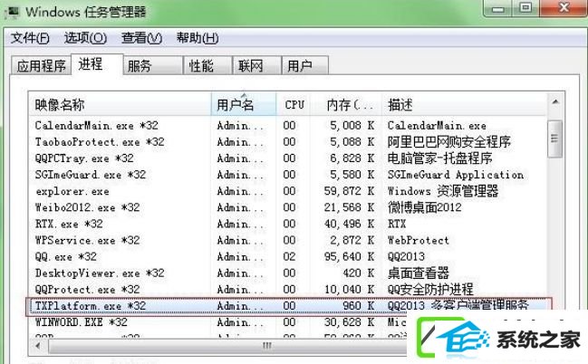Click the description 阿里巴巴网购安全程序
The image size is (588, 364).
448,142
